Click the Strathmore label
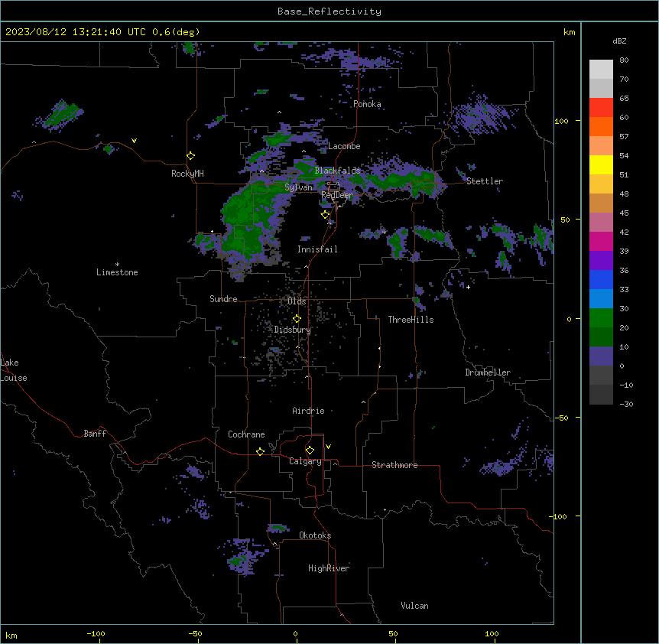 click(394, 465)
